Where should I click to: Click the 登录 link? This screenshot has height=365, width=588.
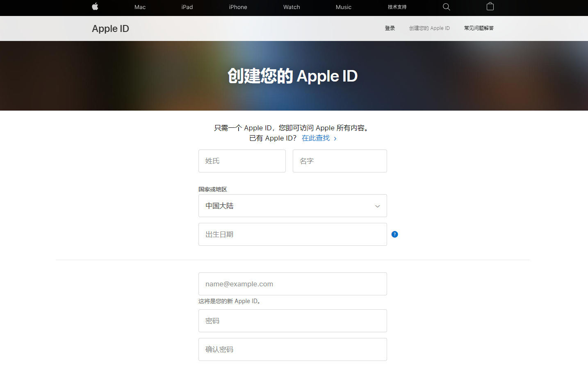coord(390,28)
